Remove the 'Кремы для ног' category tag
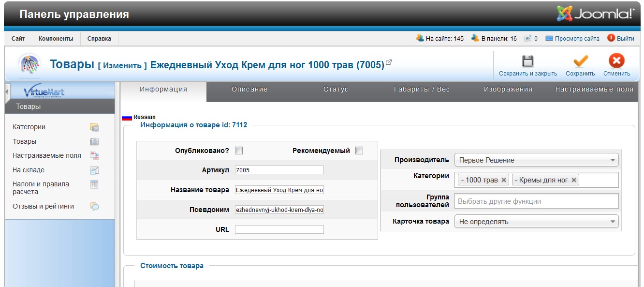The image size is (644, 287). tap(574, 180)
